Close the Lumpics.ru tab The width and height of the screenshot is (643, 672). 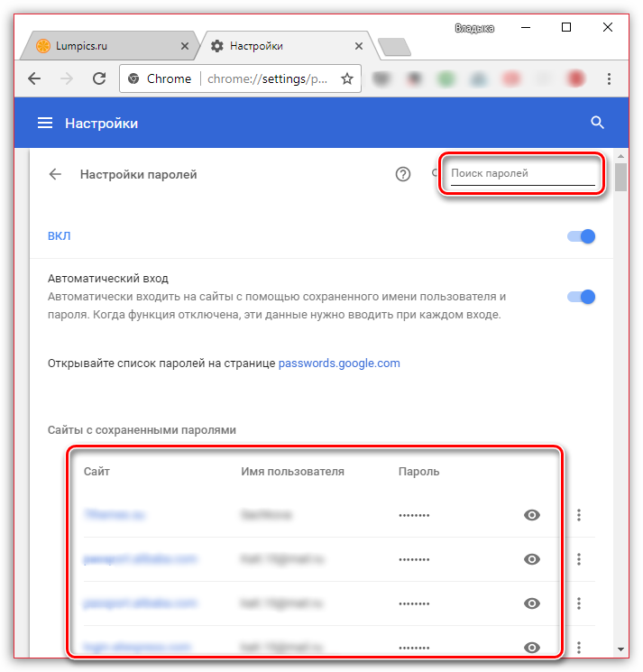coord(185,46)
